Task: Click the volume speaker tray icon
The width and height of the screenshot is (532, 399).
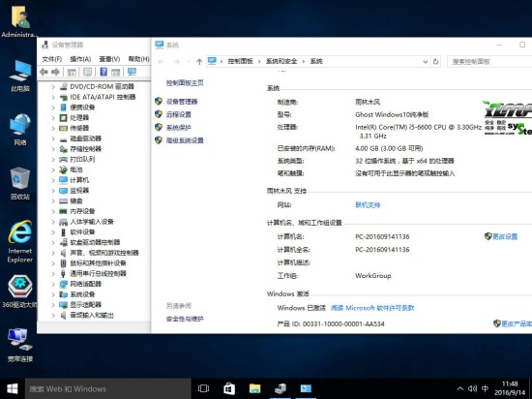Action: (472, 388)
